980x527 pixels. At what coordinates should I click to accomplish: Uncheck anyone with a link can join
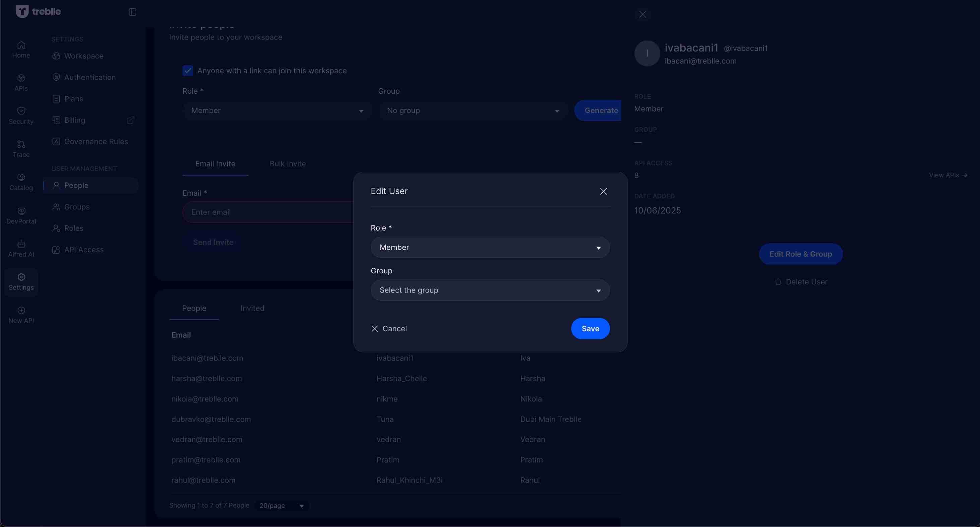(188, 71)
